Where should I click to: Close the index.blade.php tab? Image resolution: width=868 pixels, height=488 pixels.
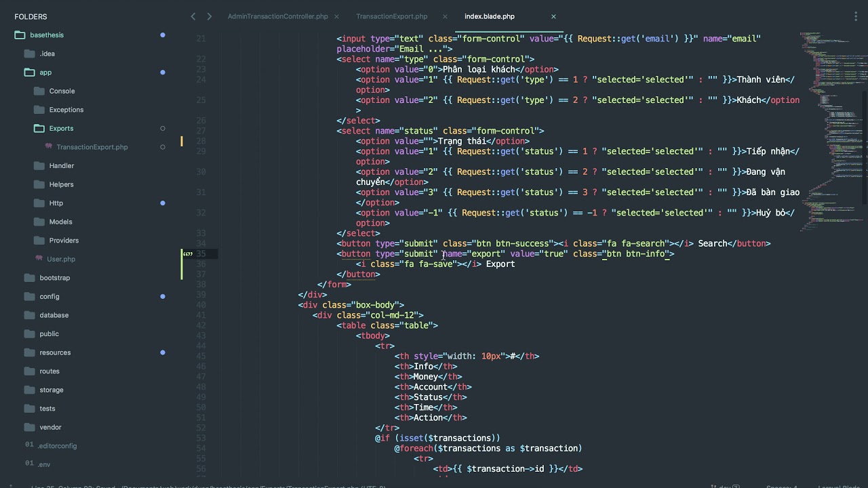tap(553, 16)
